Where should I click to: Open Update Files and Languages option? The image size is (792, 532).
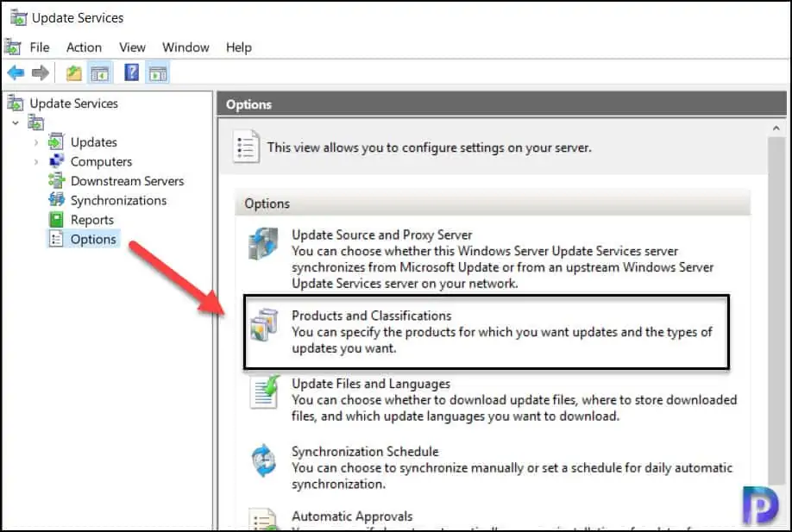click(x=371, y=384)
